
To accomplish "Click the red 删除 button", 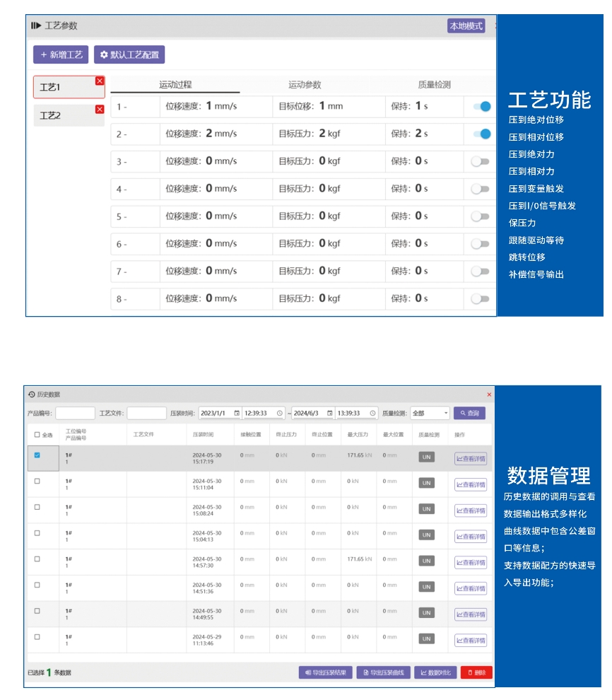I will coord(476,672).
